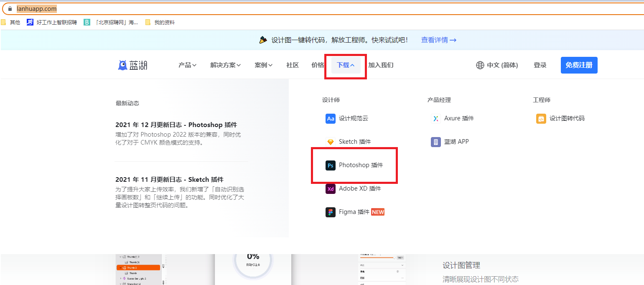Click the 设计图转代码 icon
Screen dimensions: 644x285
(541, 119)
